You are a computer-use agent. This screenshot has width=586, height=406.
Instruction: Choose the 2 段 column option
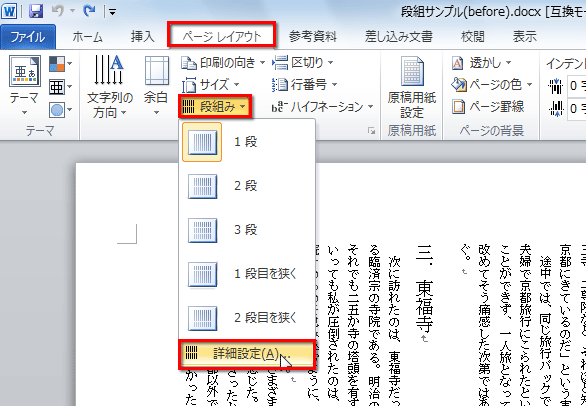247,186
